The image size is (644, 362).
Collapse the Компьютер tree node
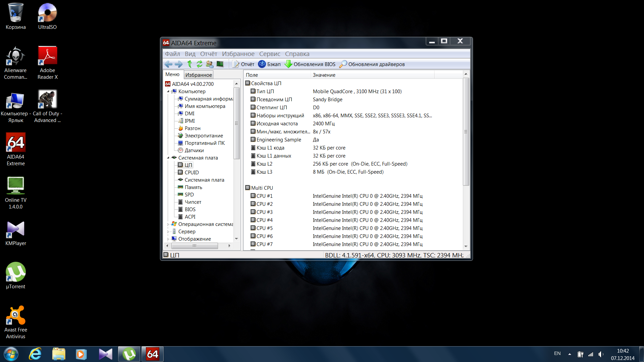pos(168,92)
